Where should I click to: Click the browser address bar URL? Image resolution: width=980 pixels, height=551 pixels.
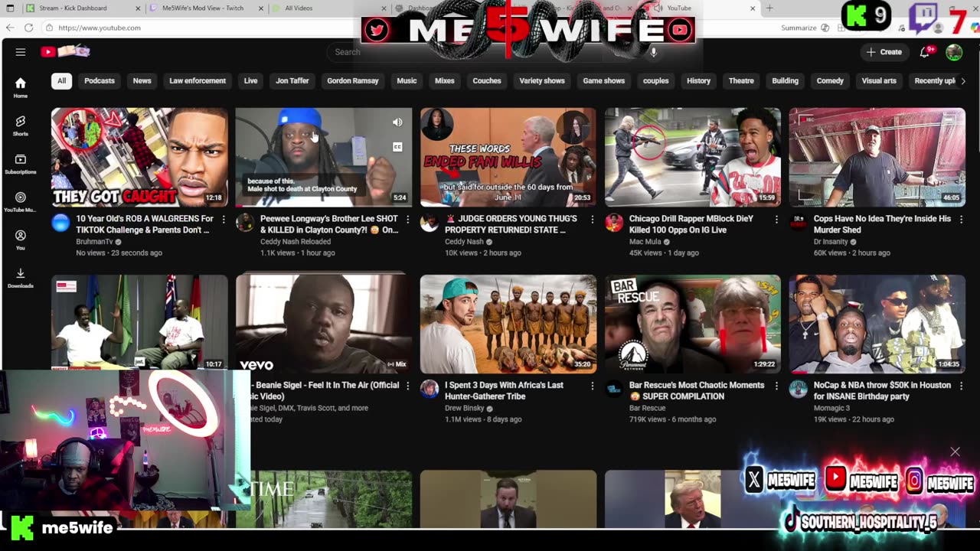pyautogui.click(x=100, y=28)
